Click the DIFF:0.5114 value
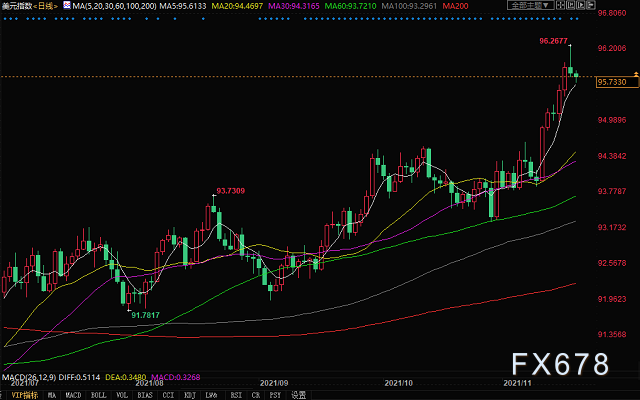Image resolution: width=640 pixels, height=400 pixels. pos(79,377)
